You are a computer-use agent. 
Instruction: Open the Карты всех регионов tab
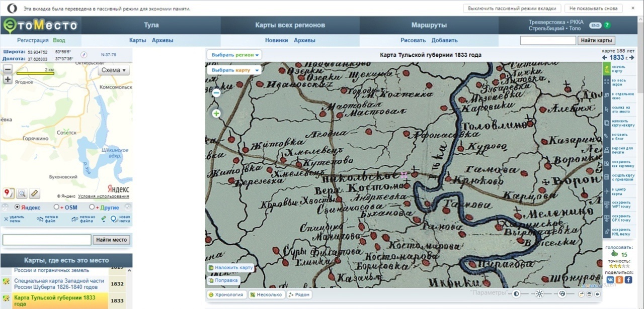click(x=290, y=25)
